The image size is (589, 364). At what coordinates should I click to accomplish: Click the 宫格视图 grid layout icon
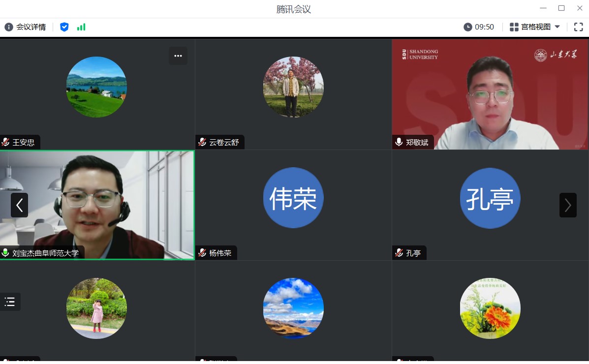click(514, 27)
